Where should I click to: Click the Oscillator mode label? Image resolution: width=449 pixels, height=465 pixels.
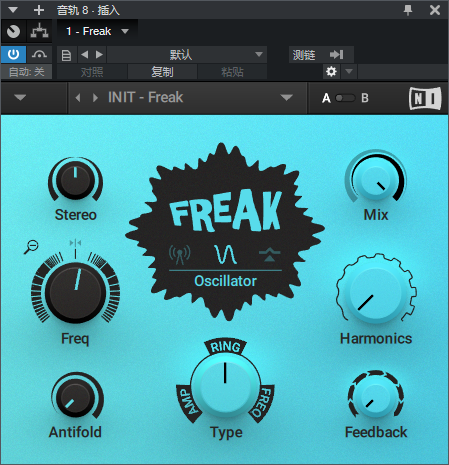[225, 281]
